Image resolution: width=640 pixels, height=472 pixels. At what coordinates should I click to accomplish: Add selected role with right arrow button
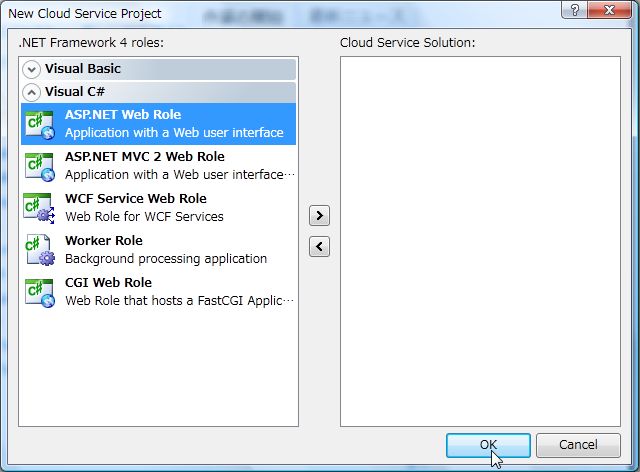point(319,215)
